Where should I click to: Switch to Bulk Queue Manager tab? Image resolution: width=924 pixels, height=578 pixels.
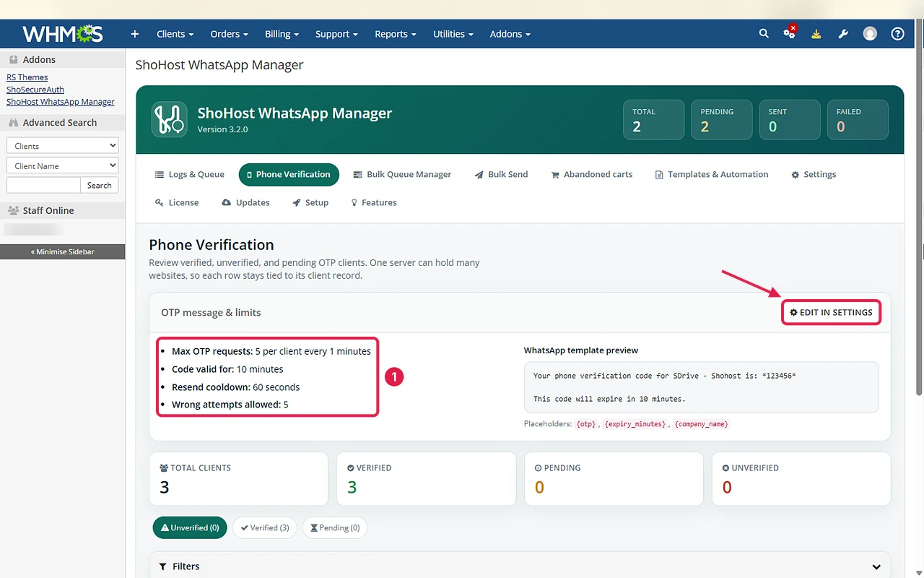pyautogui.click(x=402, y=174)
